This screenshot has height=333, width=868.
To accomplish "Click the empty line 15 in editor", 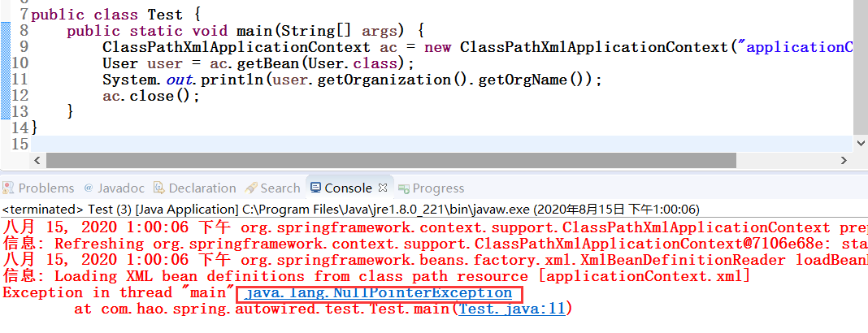I will pyautogui.click(x=441, y=145).
